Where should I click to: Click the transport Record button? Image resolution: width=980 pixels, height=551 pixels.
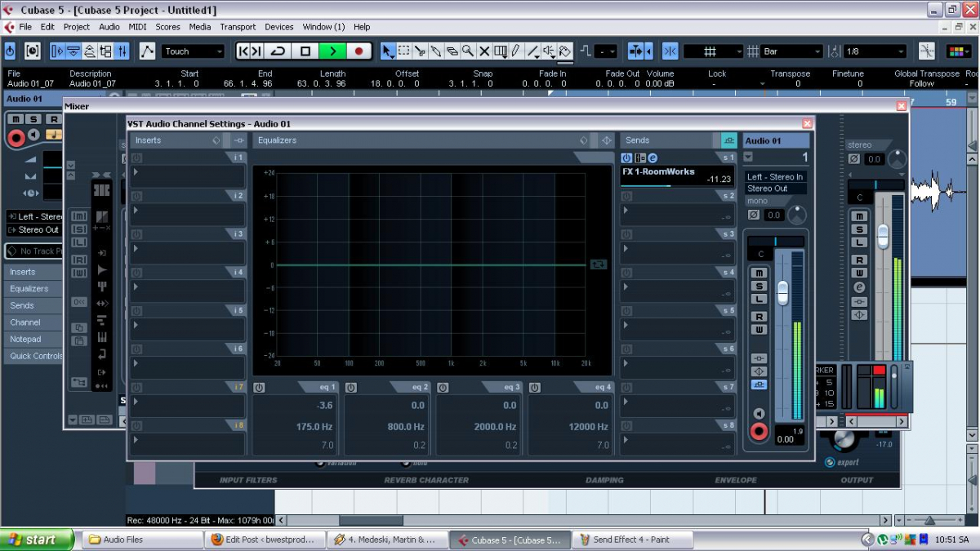[x=359, y=51]
